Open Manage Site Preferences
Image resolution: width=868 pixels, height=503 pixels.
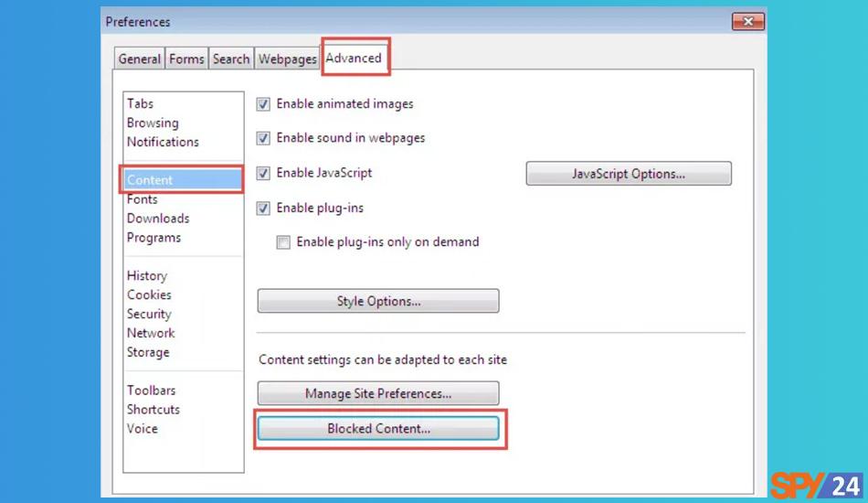[378, 393]
